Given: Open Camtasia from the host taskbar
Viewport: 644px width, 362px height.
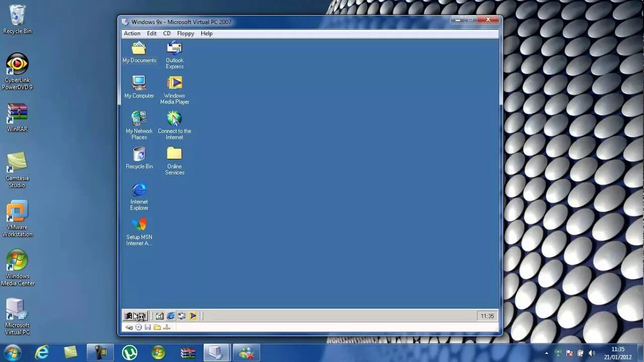Looking at the screenshot, I should (x=71, y=352).
